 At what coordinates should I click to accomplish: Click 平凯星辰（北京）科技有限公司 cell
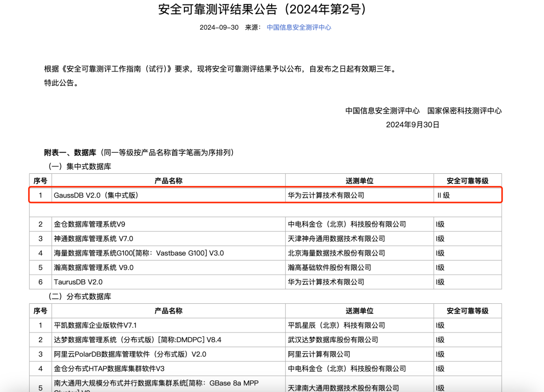(x=360, y=325)
